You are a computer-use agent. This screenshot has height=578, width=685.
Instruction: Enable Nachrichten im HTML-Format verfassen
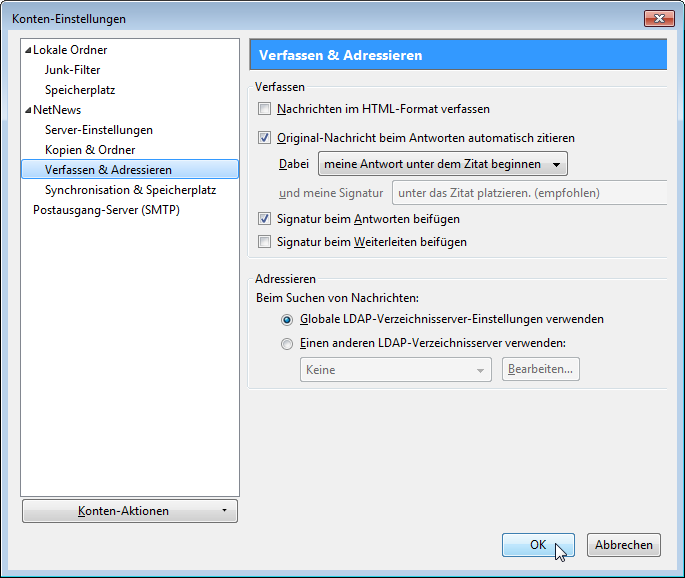coord(265,109)
